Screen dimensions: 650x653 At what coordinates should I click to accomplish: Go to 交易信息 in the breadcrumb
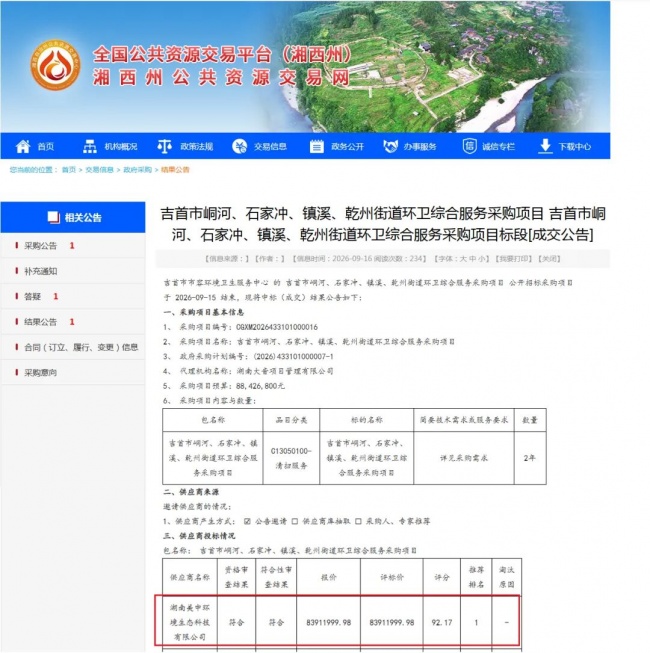[99, 169]
